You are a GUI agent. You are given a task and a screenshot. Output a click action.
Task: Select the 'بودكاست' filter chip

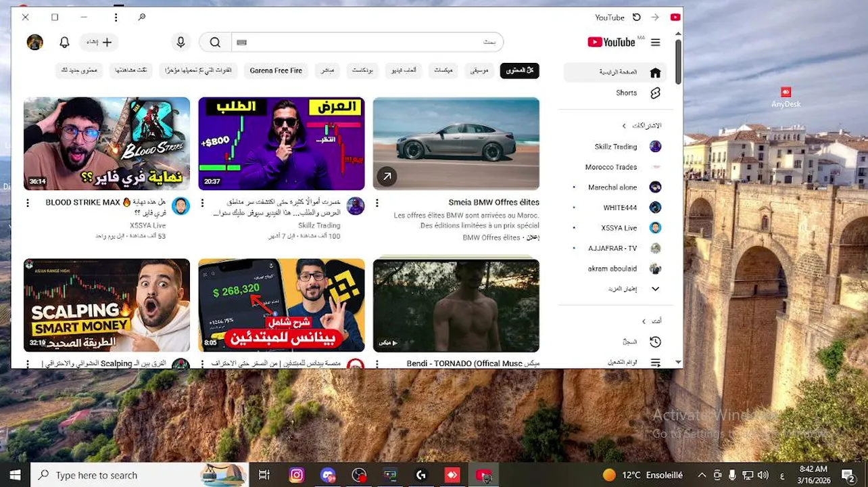pos(363,70)
